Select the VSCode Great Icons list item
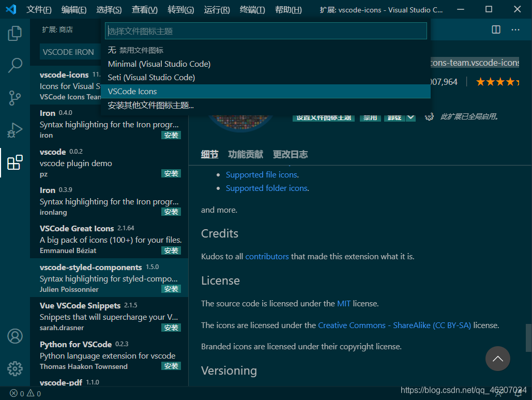This screenshot has width=532, height=400. pos(109,239)
